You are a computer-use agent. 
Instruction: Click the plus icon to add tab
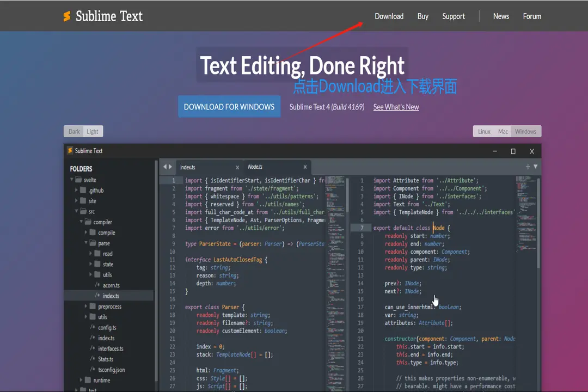coord(527,167)
